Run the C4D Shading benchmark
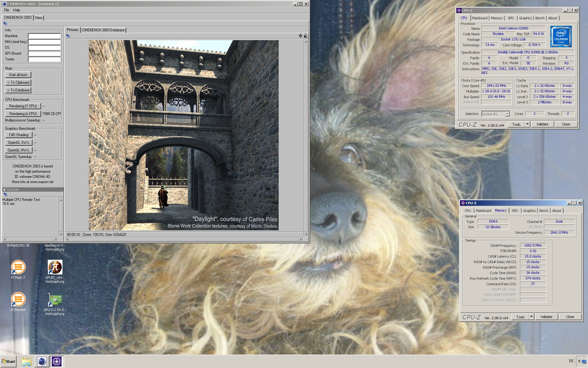Screen dimensions: 588x368 click(x=18, y=135)
